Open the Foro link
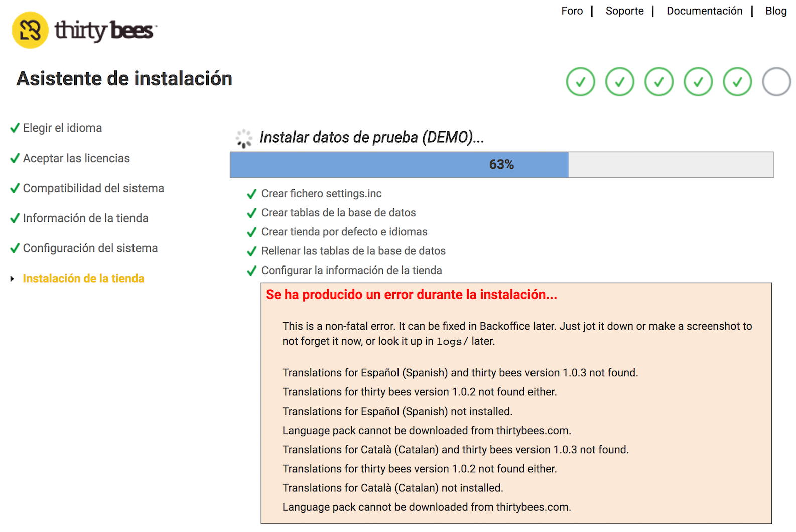Screen dimensions: 796x532 click(572, 11)
